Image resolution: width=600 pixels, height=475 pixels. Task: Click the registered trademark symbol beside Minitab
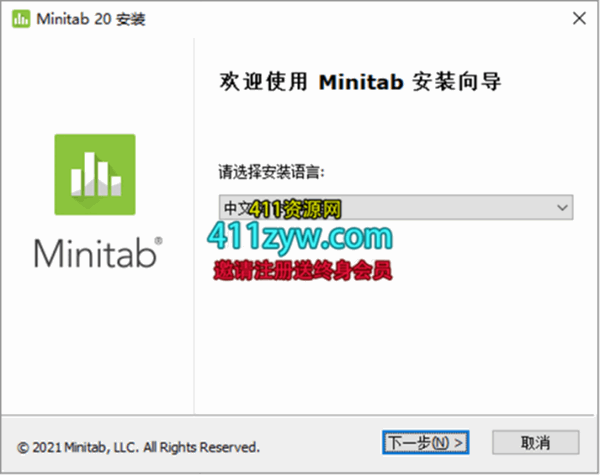(158, 241)
